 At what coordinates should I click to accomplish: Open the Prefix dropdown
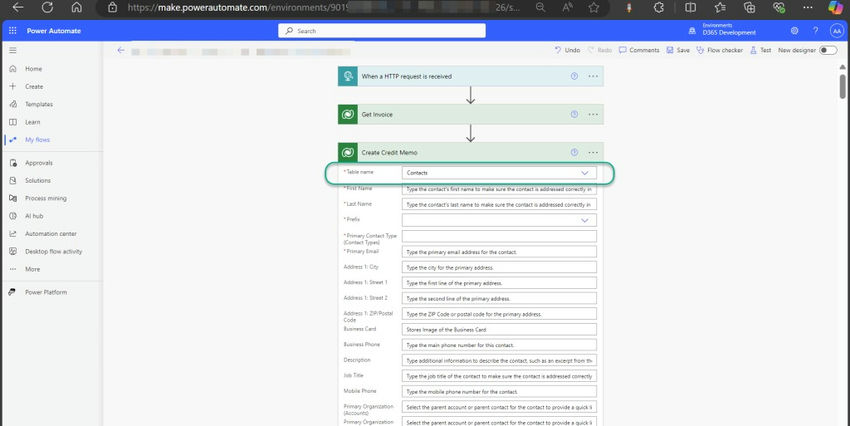point(499,220)
